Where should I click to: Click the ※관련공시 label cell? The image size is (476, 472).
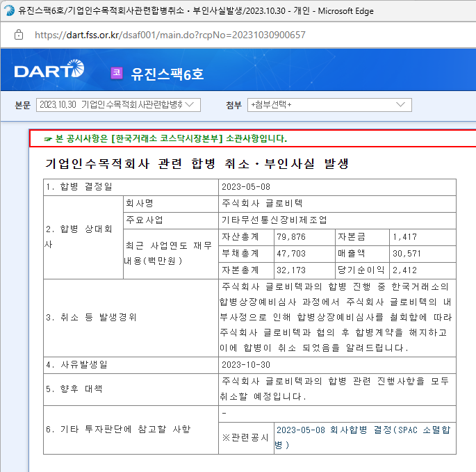coord(245,438)
